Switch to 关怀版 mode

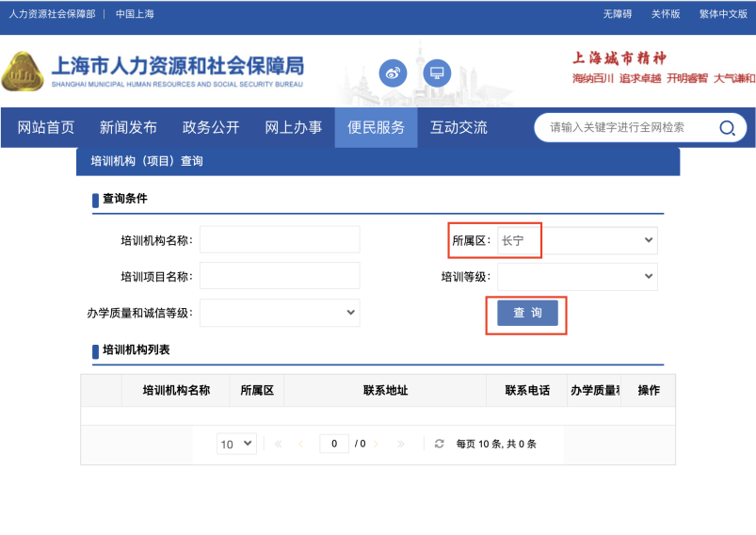pos(666,14)
